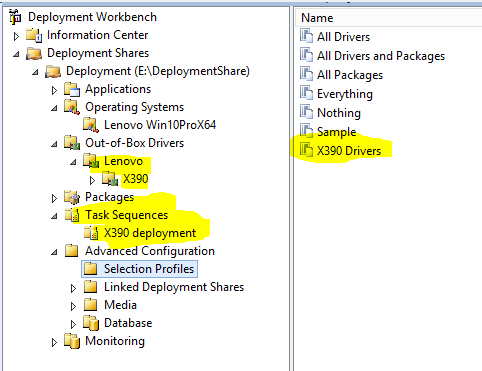Collapse the Deployment Shares node
This screenshot has height=371, width=482.
16,54
